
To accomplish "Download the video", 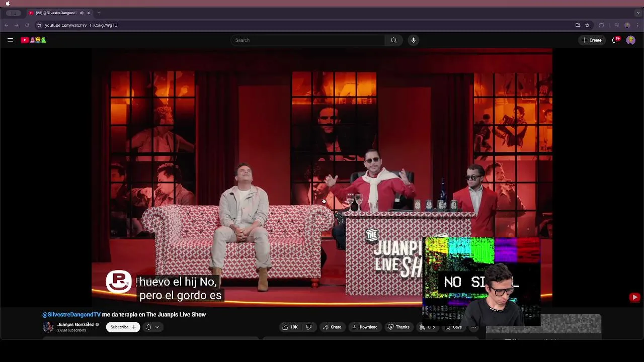I will tap(365, 327).
